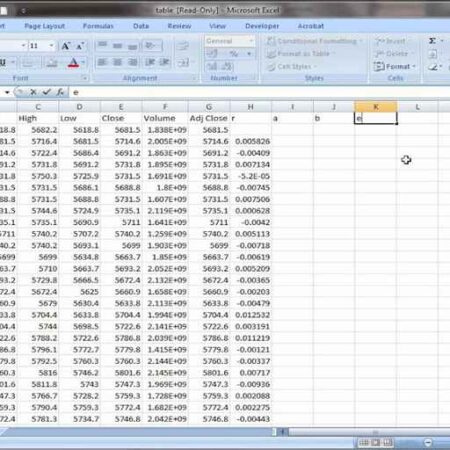Toggle underline formatting
The width and height of the screenshot is (450, 450).
coord(3,62)
